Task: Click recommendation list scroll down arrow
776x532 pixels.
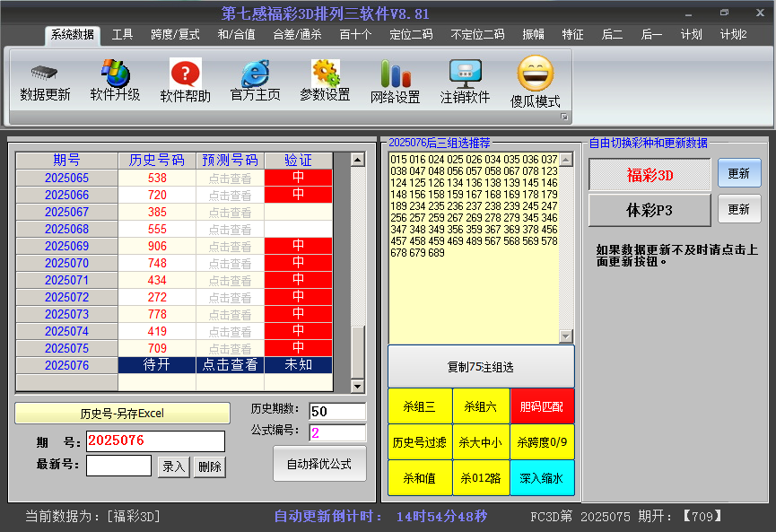Action: (566, 336)
